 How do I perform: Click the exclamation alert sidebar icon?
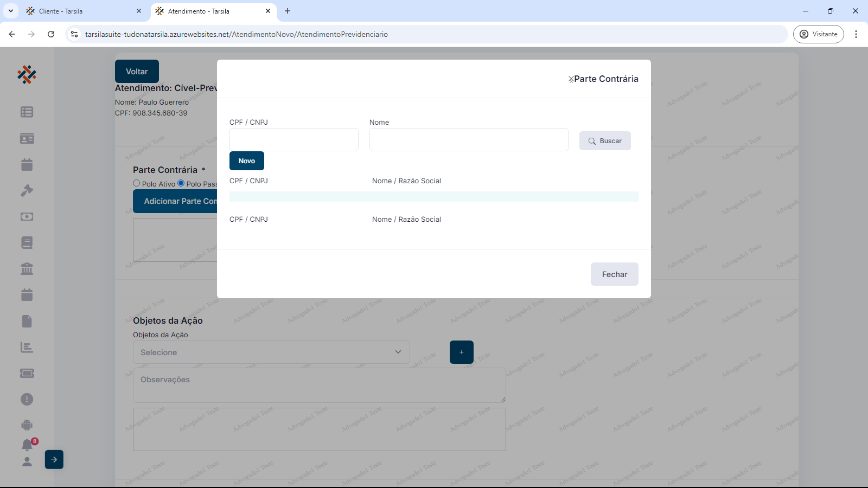[27, 399]
